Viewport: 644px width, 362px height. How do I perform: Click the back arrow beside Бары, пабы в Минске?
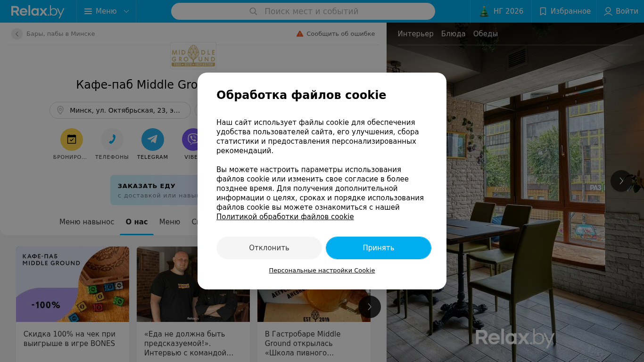pos(17,34)
